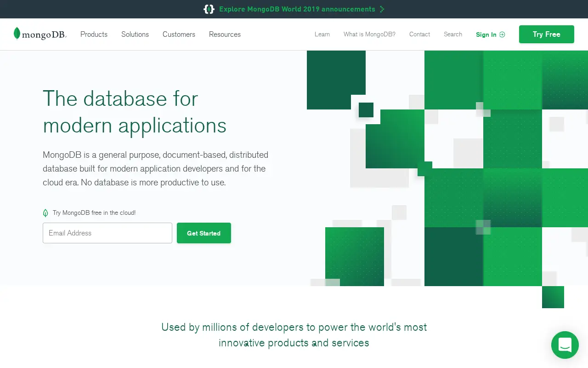Open the Customers menu
Viewport: 588px width, 368px height.
[179, 34]
